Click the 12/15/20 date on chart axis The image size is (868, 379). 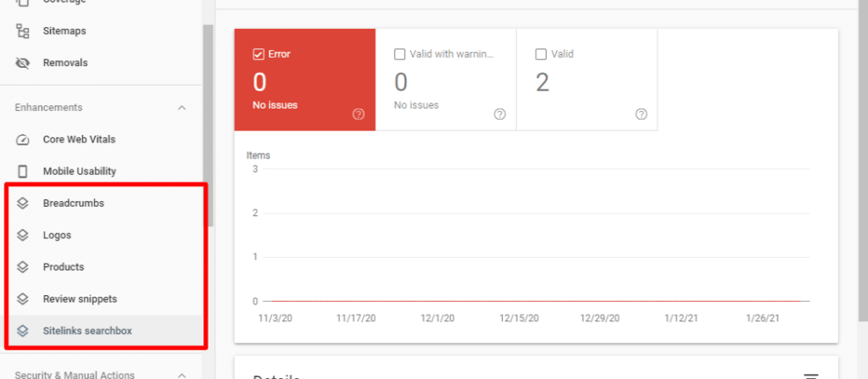519,319
